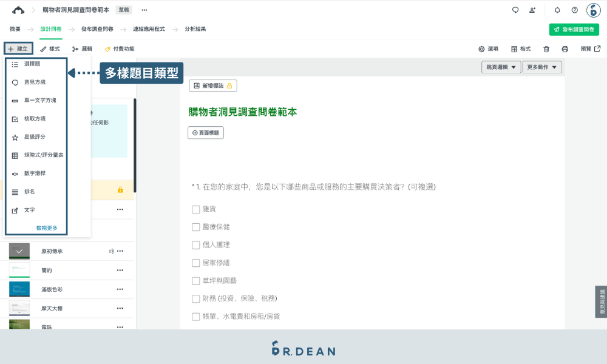
Task: Go to the 連結應用程式 tab
Action: (x=149, y=29)
